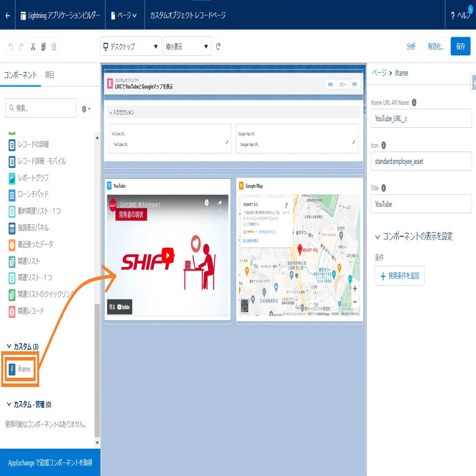Click ルート directions icon on map
The image size is (476, 476).
(x=286, y=208)
